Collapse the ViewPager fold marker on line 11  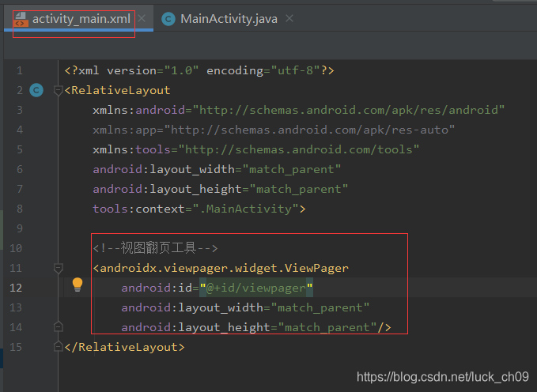click(59, 268)
